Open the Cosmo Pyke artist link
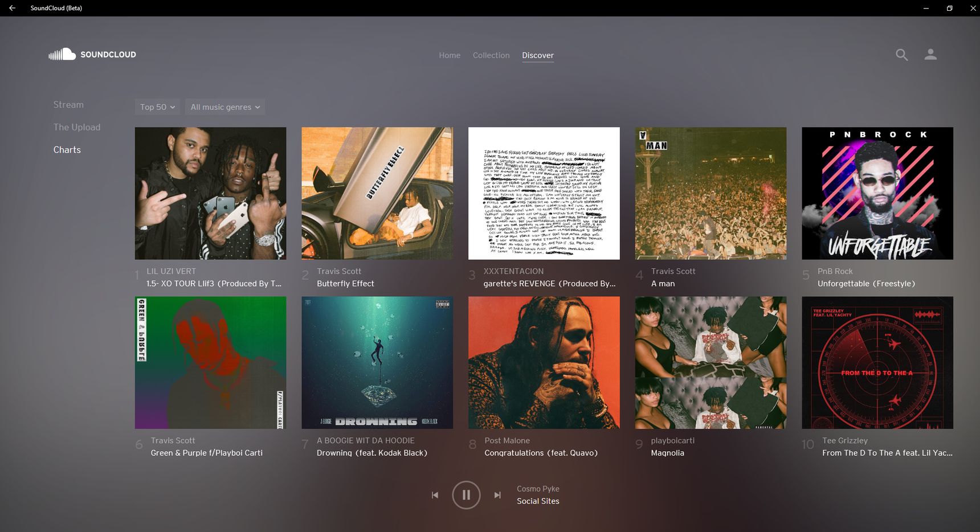This screenshot has height=532, width=980. pos(538,489)
